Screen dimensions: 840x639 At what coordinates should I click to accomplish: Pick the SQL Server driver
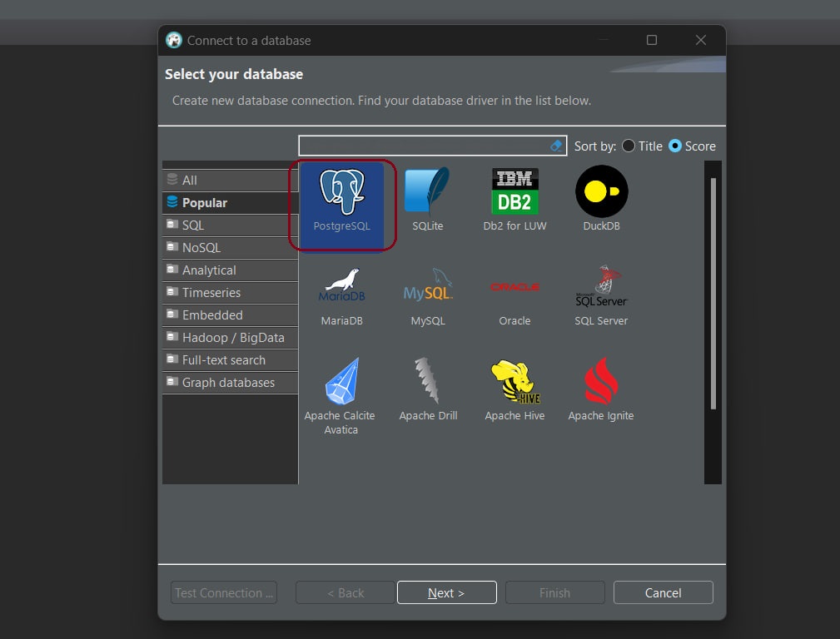(601, 296)
